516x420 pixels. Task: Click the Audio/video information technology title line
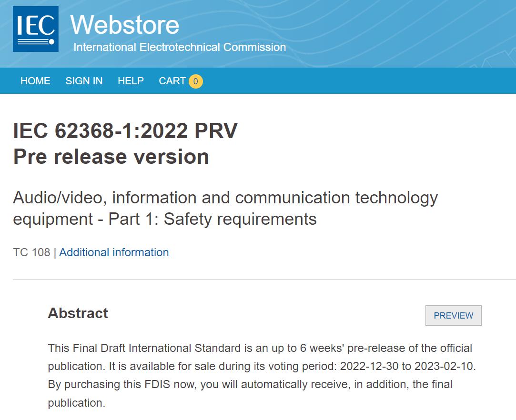[225, 198]
